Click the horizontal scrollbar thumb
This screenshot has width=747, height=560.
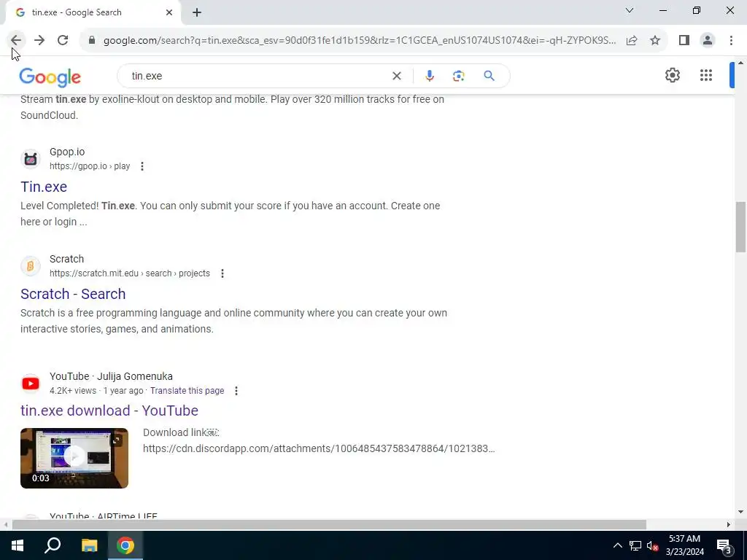click(329, 524)
